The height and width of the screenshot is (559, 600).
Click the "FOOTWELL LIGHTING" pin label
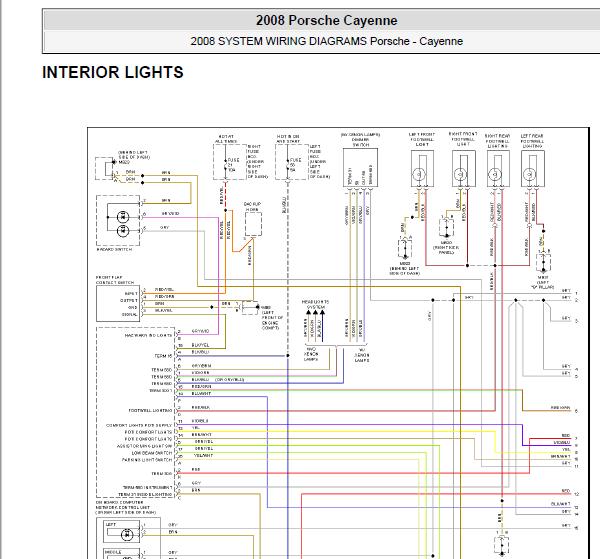(x=150, y=410)
